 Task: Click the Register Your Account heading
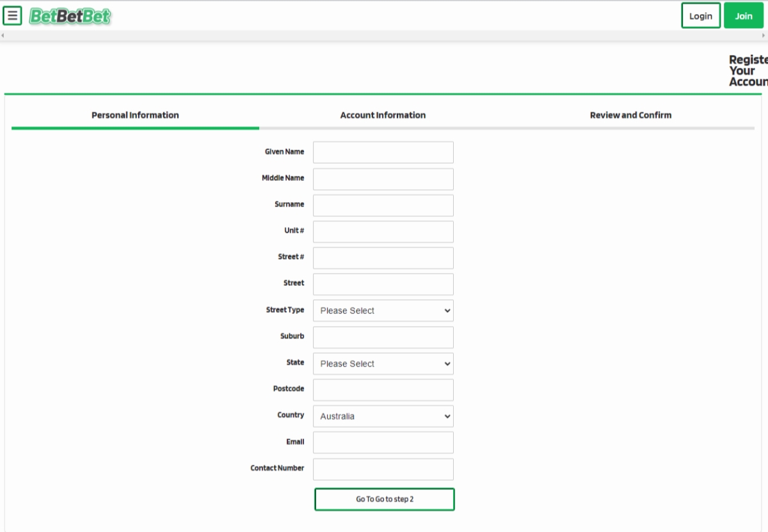[x=748, y=70]
